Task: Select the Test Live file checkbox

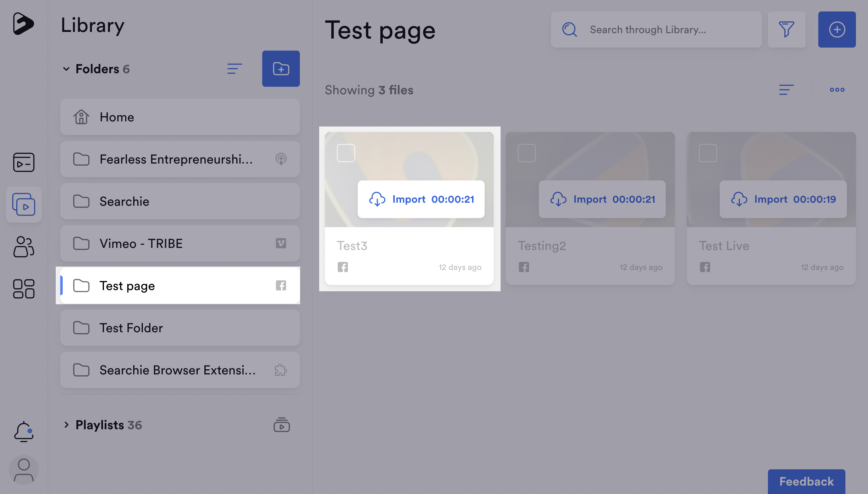Action: pos(708,153)
